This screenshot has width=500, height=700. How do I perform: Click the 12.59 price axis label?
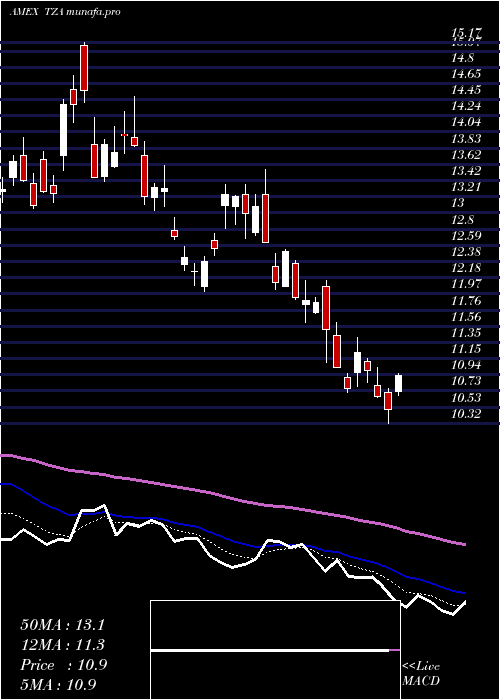coord(466,236)
